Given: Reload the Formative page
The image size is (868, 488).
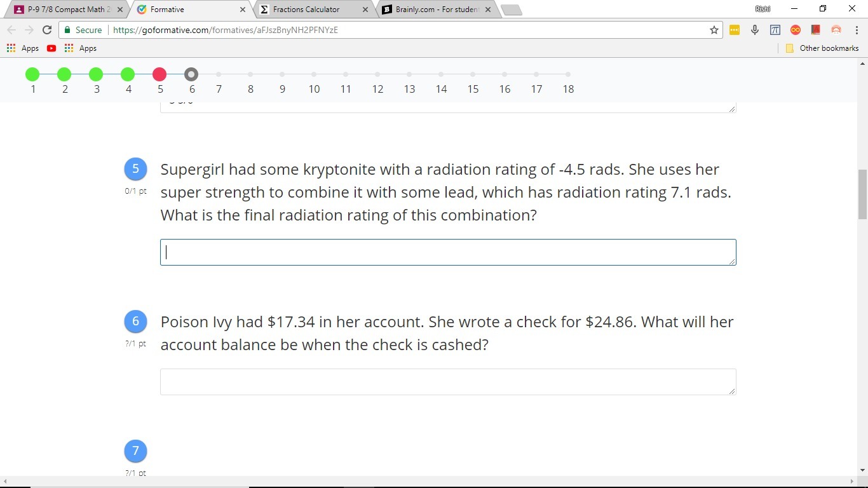Looking at the screenshot, I should [46, 30].
